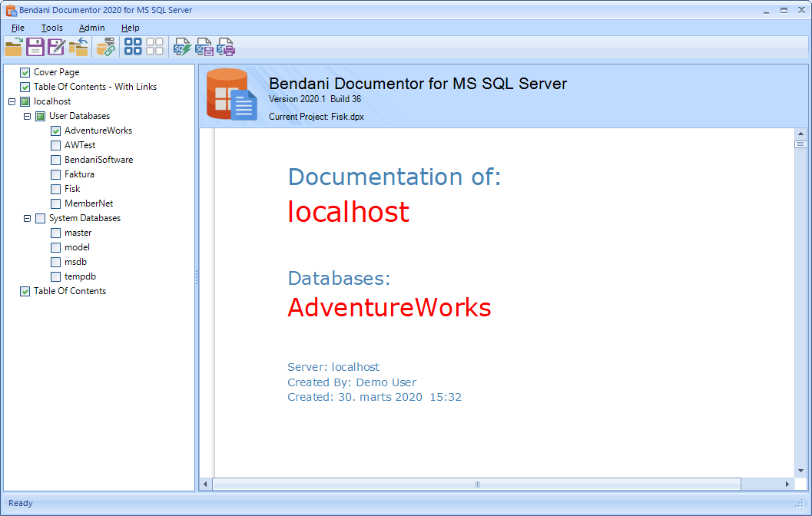812x516 pixels.
Task: Print documentation with SQL printer icon
Action: pyautogui.click(x=226, y=47)
